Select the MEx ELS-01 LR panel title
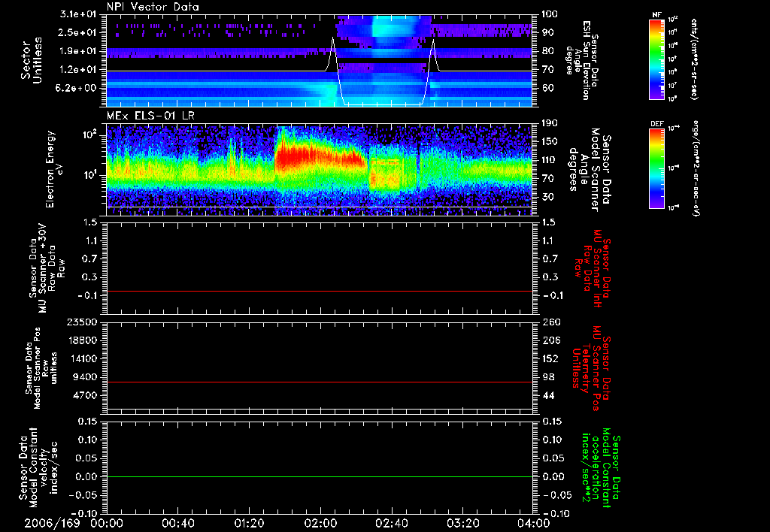This screenshot has height=532, width=770. point(149,114)
